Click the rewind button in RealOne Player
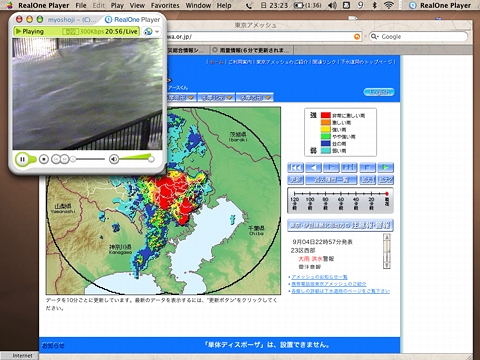Screen dimensions: 480x360 point(56,159)
